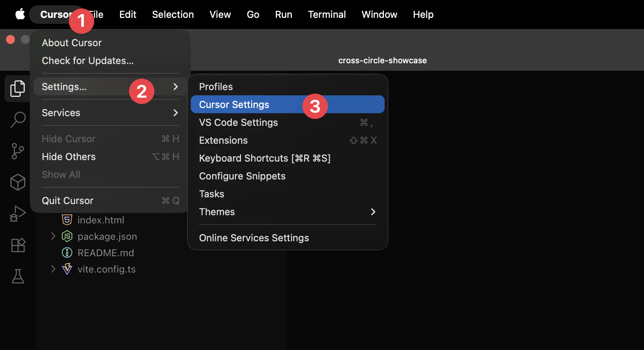Select the Search magnifier icon
The height and width of the screenshot is (350, 644).
pyautogui.click(x=18, y=120)
